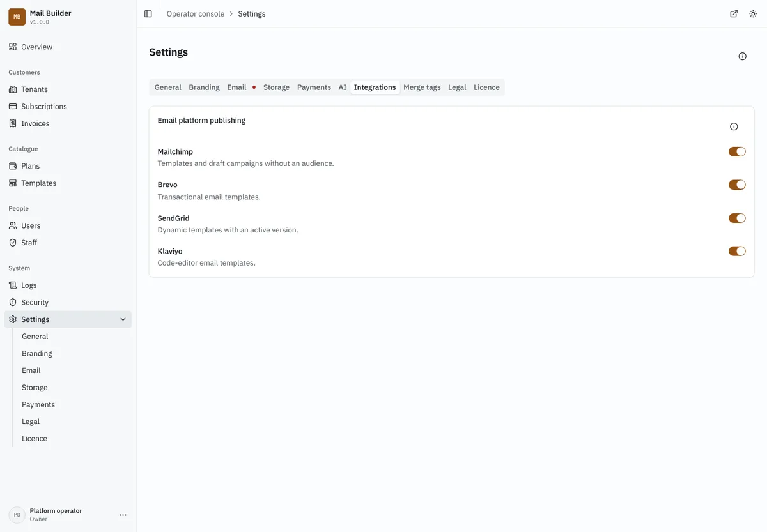This screenshot has width=767, height=532.
Task: Click the Subscriptions card icon
Action: [13, 107]
